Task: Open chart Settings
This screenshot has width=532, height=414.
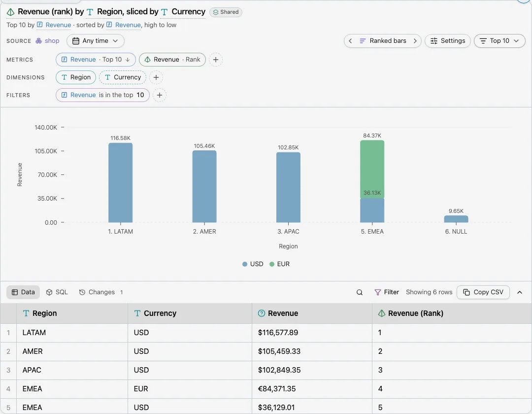Action: click(447, 41)
